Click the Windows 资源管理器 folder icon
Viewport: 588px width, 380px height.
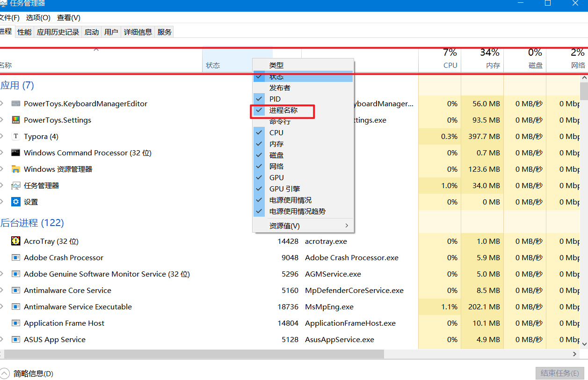point(16,169)
